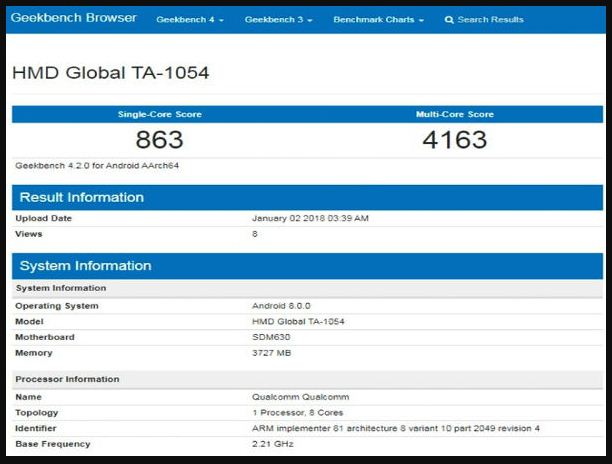Select the ARM implementer 81 identifier value
Image resolution: width=612 pixels, height=464 pixels.
(x=396, y=428)
